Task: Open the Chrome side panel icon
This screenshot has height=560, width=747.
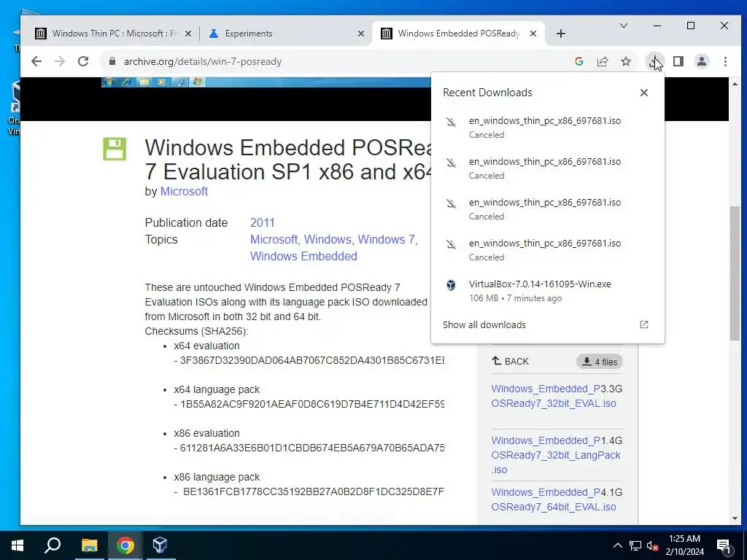Action: pos(678,61)
